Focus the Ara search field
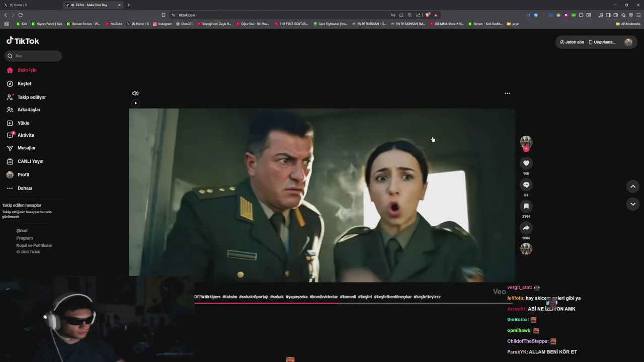Image resolution: width=644 pixels, height=362 pixels. (33, 56)
